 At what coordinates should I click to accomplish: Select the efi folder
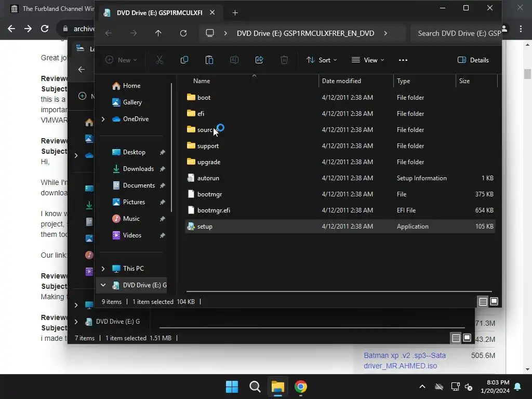click(340, 114)
